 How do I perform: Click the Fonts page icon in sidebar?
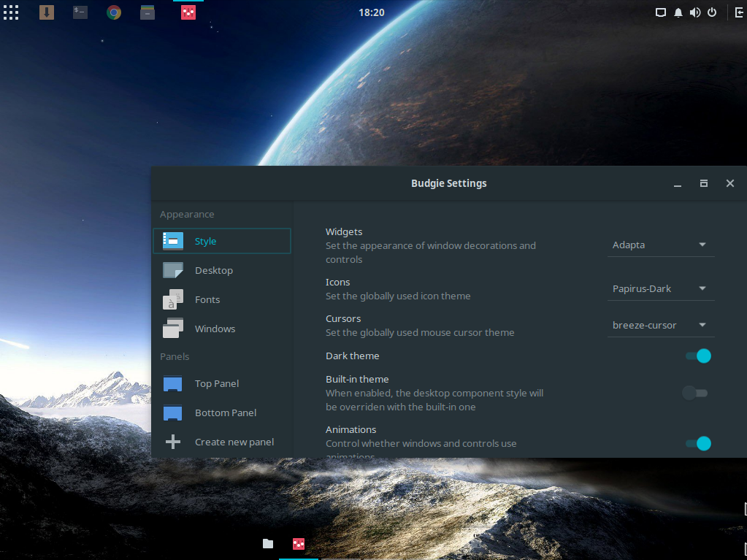[173, 299]
